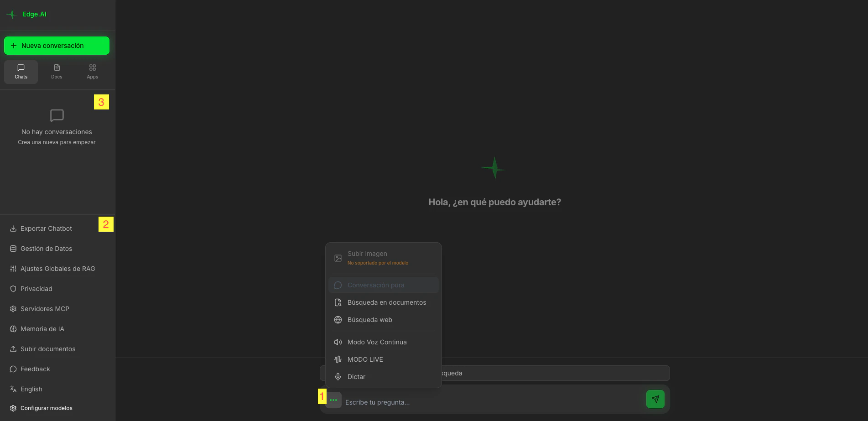Focus the Escribe tu pregunta input

tap(493, 402)
